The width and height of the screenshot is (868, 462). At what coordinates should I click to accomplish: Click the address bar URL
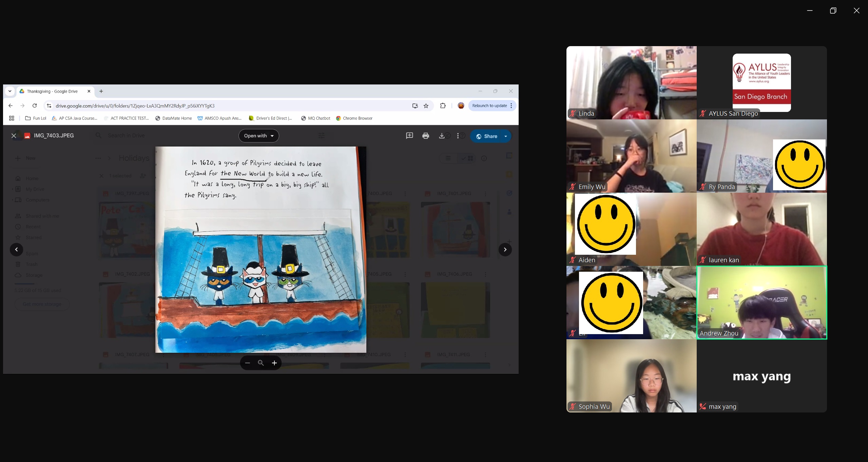click(135, 106)
